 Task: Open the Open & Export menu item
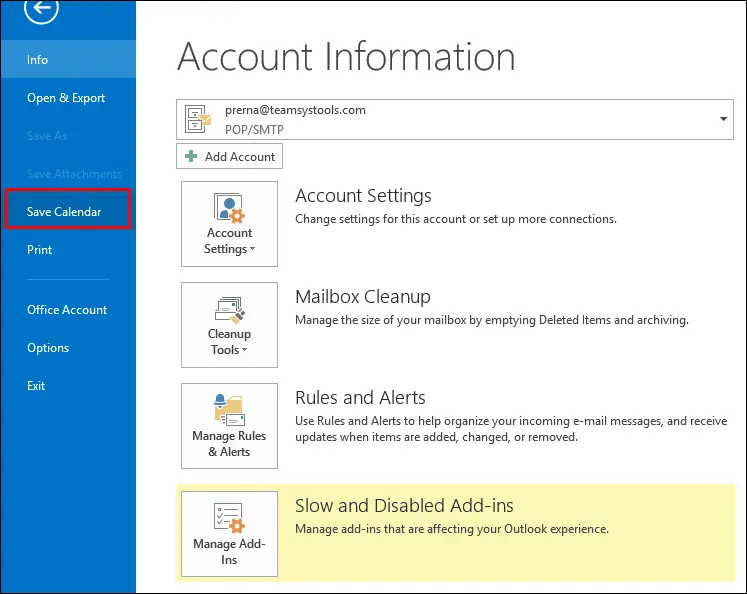tap(66, 98)
